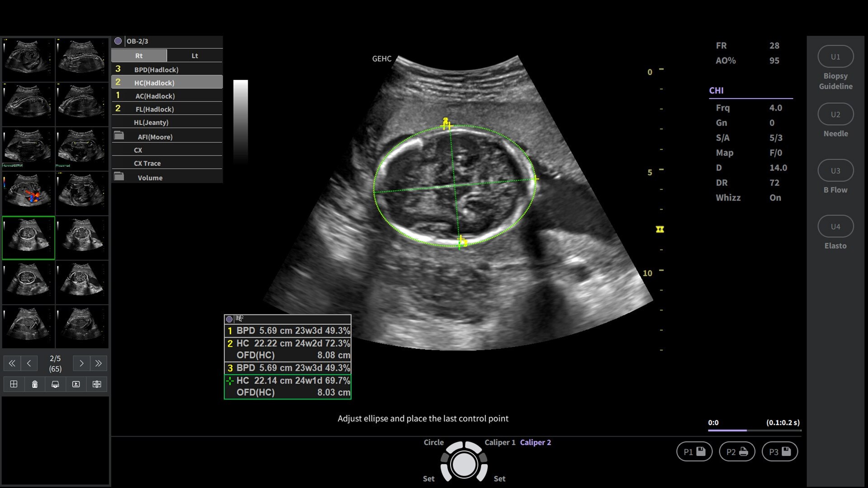Select the Rt side toggle
Image resolution: width=868 pixels, height=488 pixels.
pos(139,56)
